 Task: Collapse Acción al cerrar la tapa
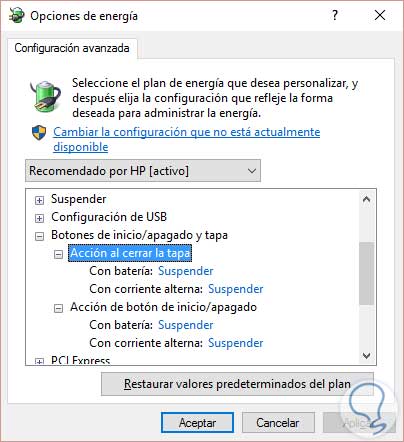(58, 255)
